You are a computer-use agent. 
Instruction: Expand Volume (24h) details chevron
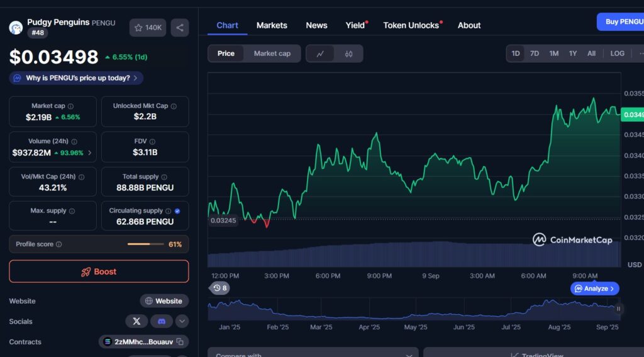coord(89,153)
